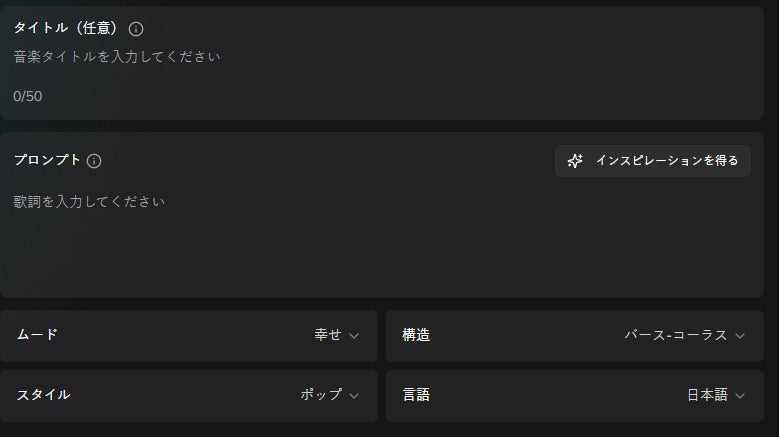
Task: Click the info icon beside タイトル（任意）
Action: click(x=136, y=29)
